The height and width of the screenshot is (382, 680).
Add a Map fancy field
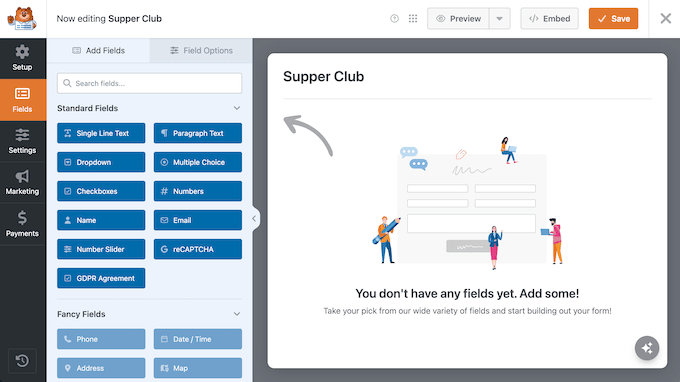tap(198, 368)
